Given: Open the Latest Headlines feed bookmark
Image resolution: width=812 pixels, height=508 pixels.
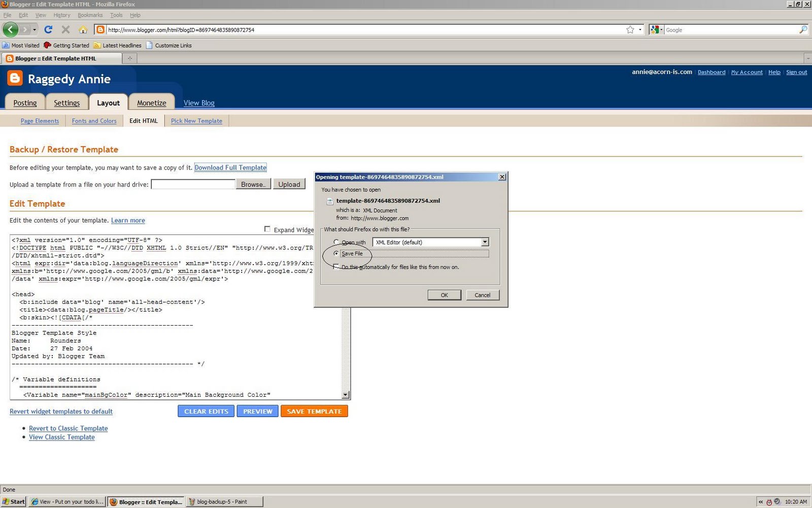Looking at the screenshot, I should tap(117, 45).
